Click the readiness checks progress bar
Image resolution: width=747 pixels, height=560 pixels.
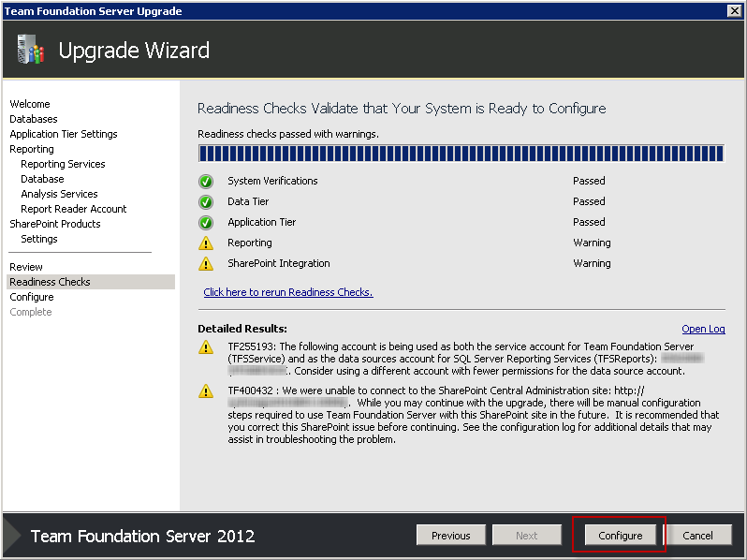tap(461, 154)
